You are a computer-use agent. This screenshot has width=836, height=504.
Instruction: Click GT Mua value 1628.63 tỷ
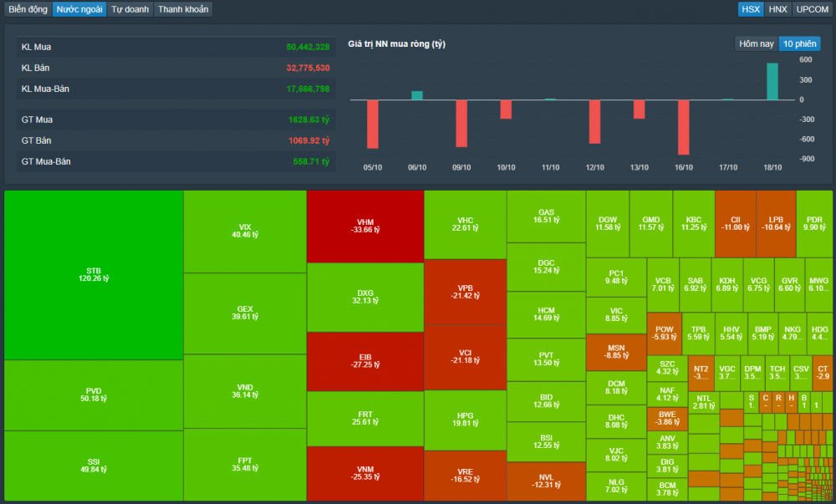pos(308,120)
